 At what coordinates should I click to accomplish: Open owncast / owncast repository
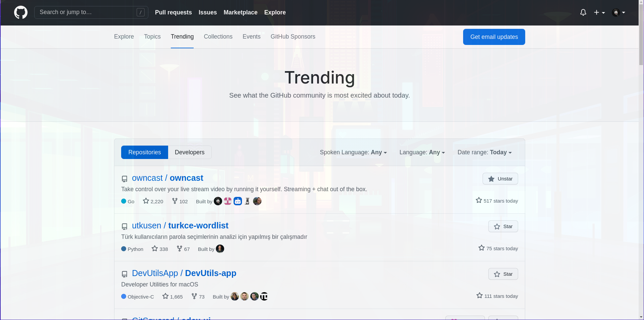[167, 178]
